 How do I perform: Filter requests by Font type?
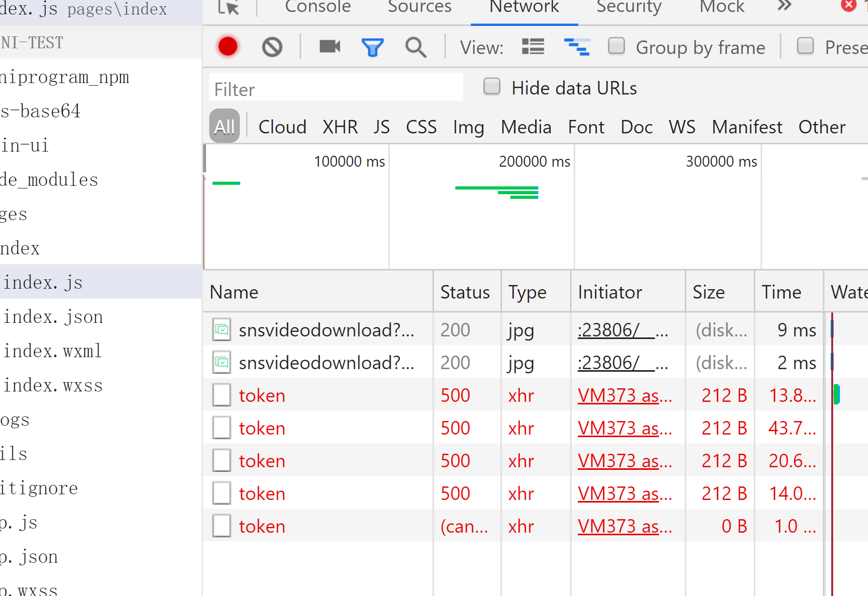click(x=586, y=127)
